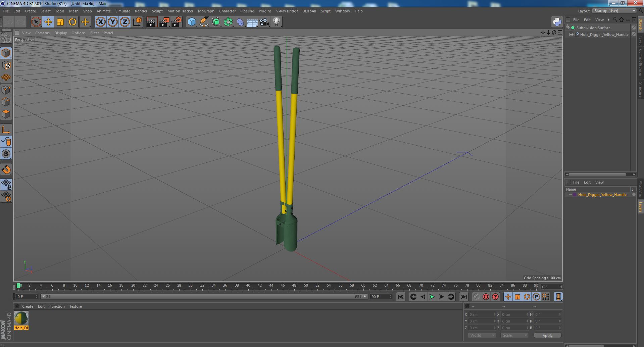Open material manager Create menu
Viewport: 644px width, 347px height.
point(28,306)
